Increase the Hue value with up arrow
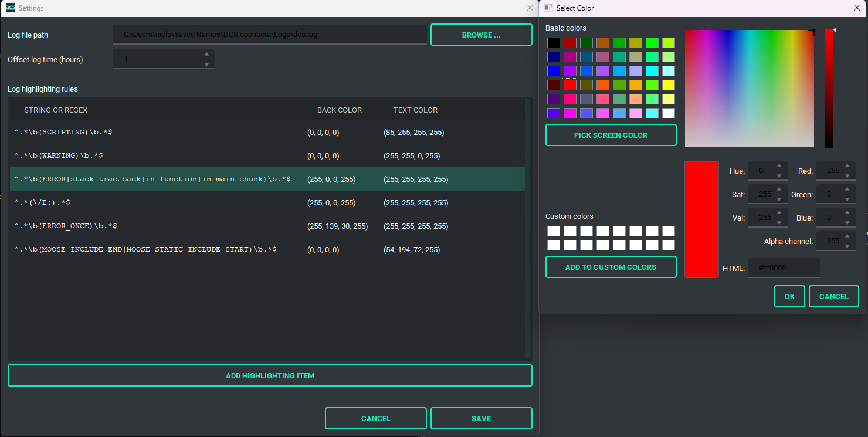Viewport: 868px width, 437px height. tap(779, 166)
